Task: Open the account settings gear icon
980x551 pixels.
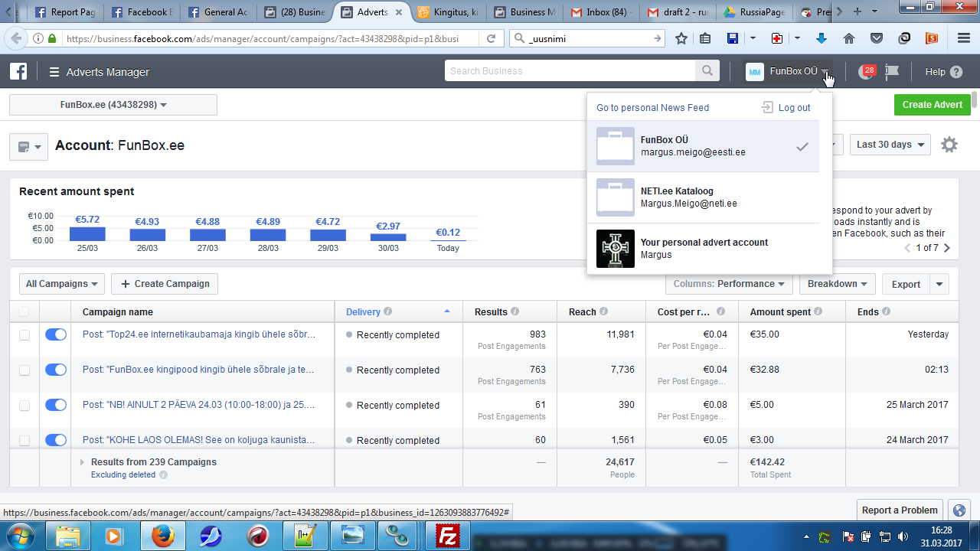Action: coord(949,145)
